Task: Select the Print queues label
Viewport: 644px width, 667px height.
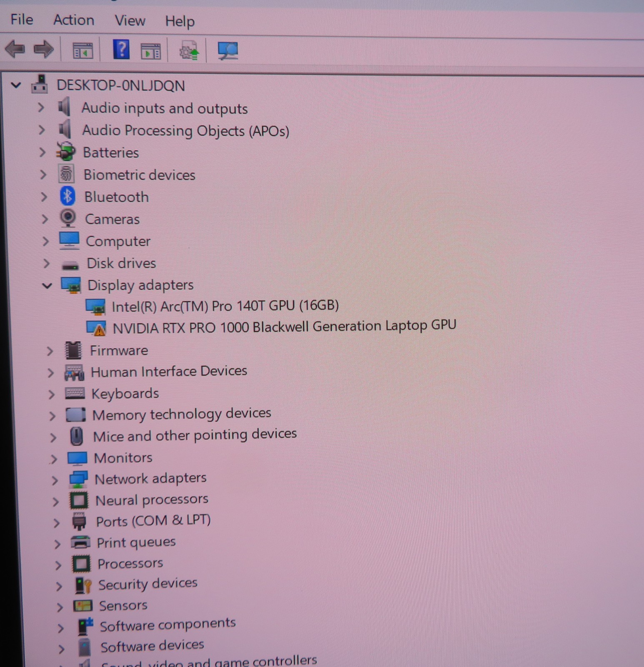Action: coord(136,542)
